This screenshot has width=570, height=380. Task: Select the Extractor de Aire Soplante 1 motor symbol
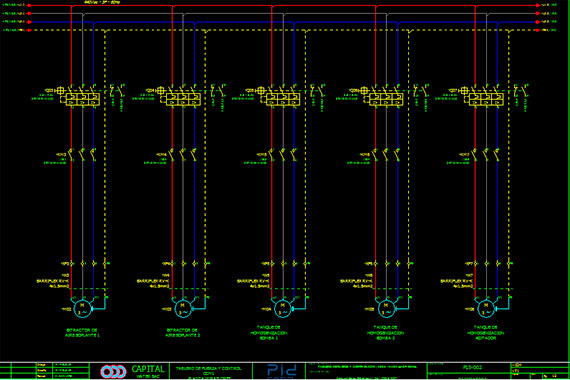pyautogui.click(x=83, y=308)
